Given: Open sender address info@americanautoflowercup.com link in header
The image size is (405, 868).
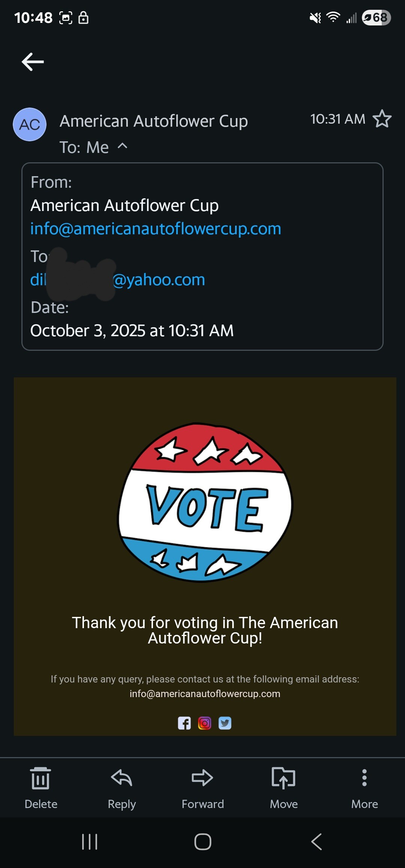Looking at the screenshot, I should (x=156, y=229).
